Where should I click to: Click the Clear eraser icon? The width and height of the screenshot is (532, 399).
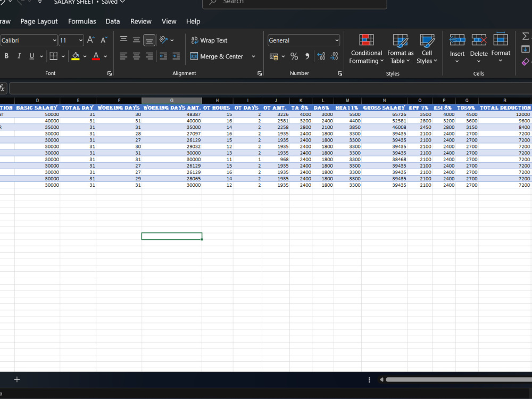coord(525,62)
